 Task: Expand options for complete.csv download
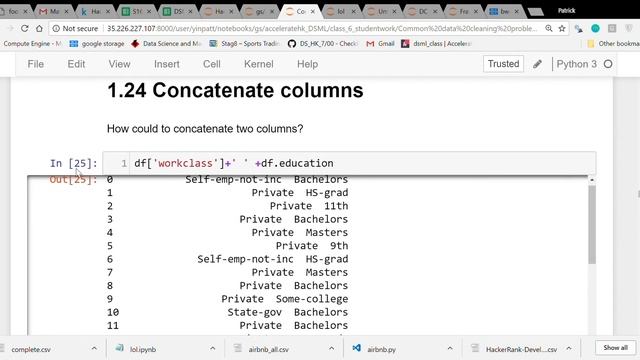coord(94,349)
